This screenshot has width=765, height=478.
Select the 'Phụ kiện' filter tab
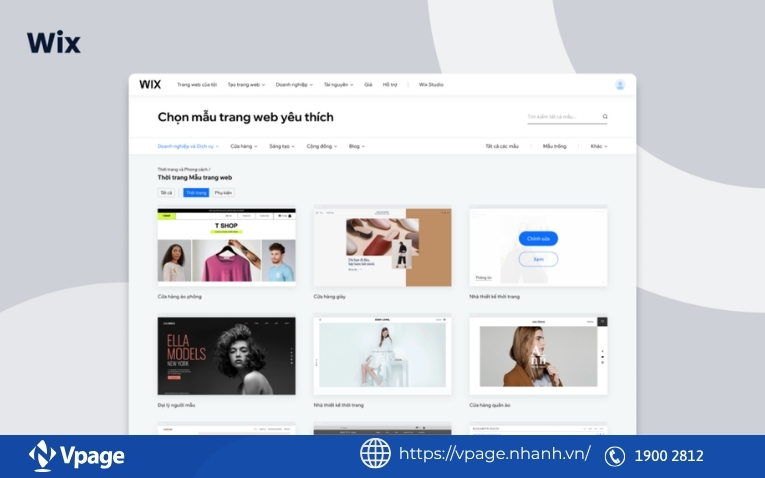point(223,193)
